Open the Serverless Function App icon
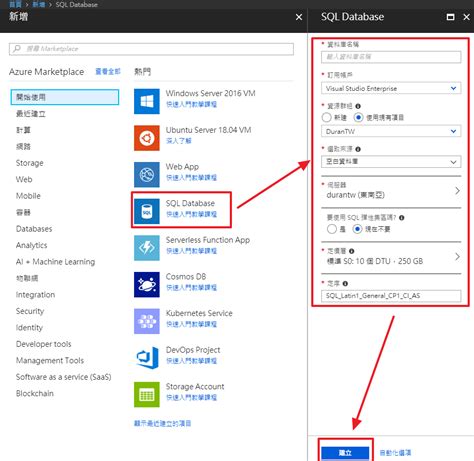The image size is (474, 461). click(x=147, y=248)
